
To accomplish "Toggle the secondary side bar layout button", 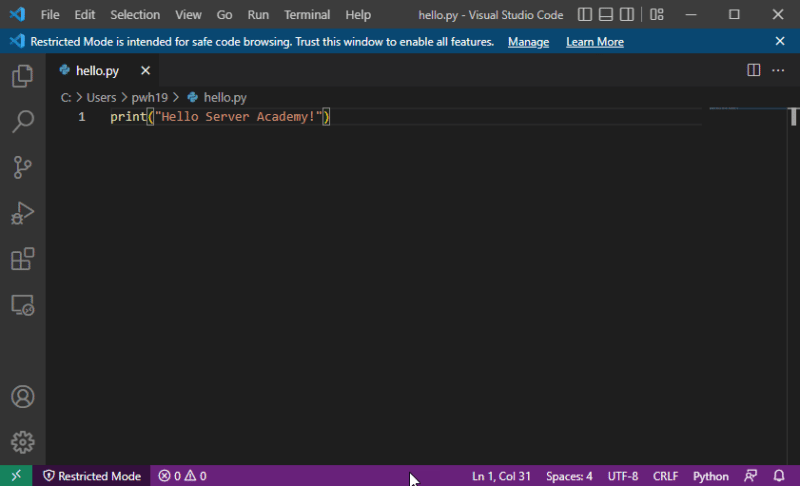I will [x=626, y=15].
